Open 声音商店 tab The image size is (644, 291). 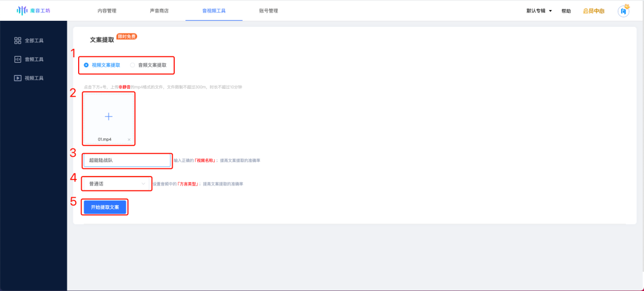point(159,11)
